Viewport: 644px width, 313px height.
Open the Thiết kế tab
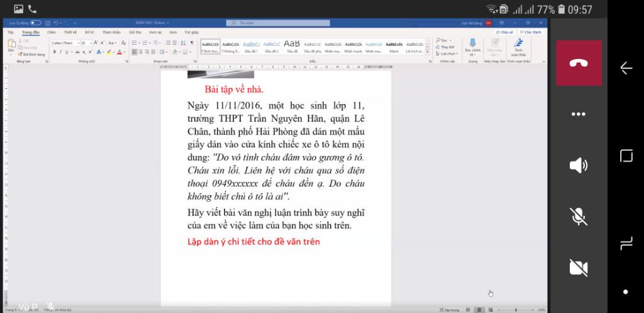[x=70, y=32]
